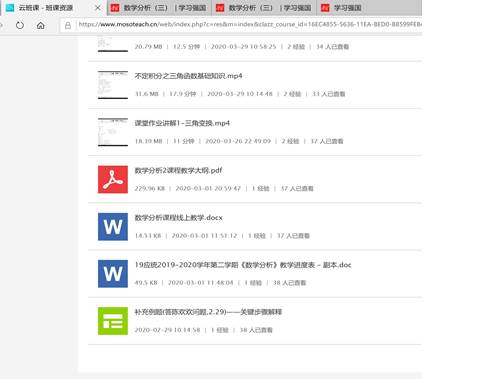
Task: Open video thumbnail for 课堂作业讲解1-三角变换.mp4
Action: coord(113,132)
